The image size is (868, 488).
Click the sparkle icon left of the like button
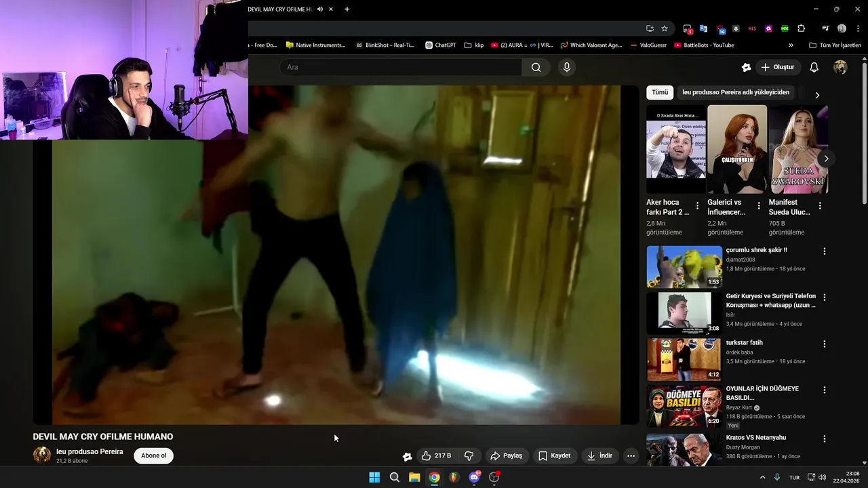coord(407,456)
